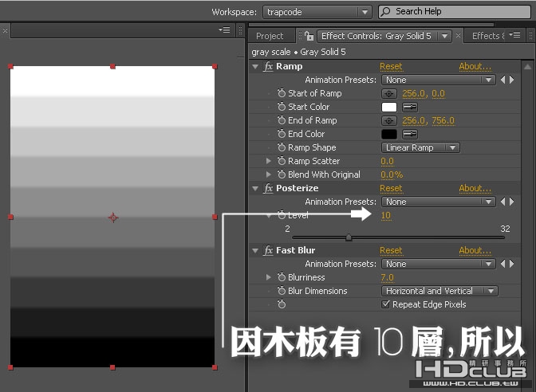
Task: Previous Fast Blur animation preset arrow
Action: [503, 264]
